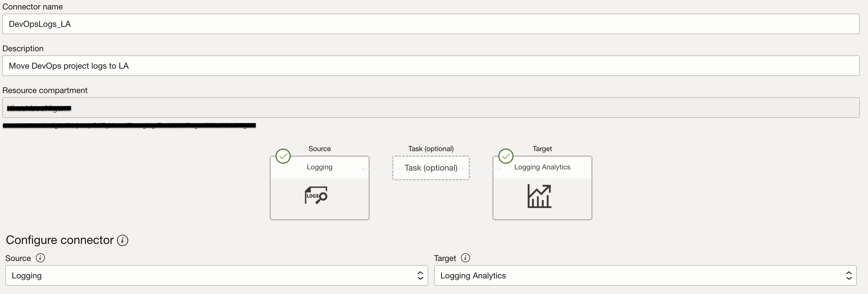Click the Connector name input field

tap(431, 24)
